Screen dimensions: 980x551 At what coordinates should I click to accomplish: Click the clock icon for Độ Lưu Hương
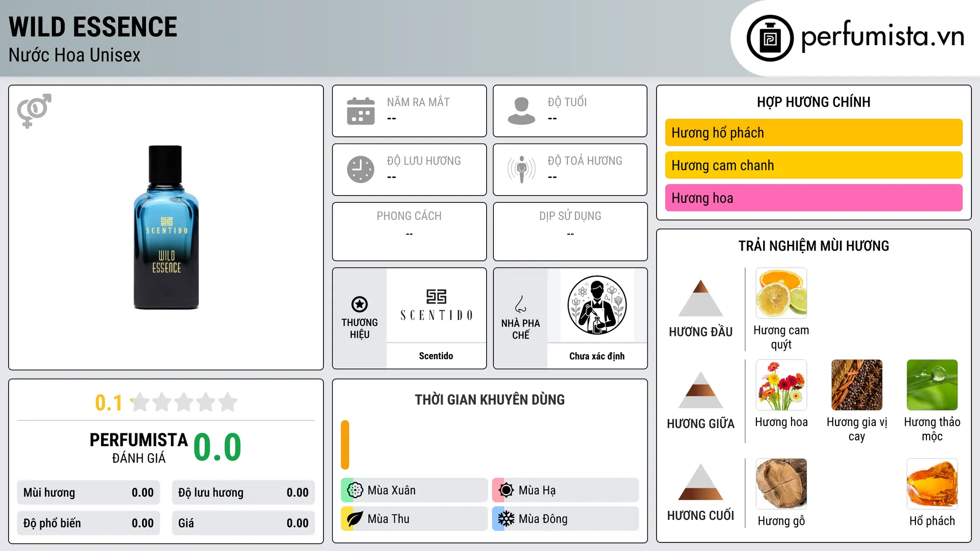361,169
